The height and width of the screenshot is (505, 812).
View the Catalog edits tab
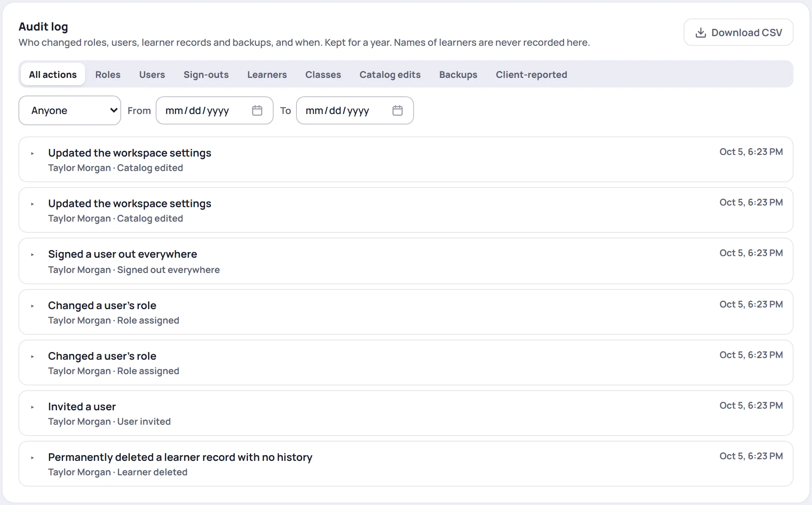[390, 74]
